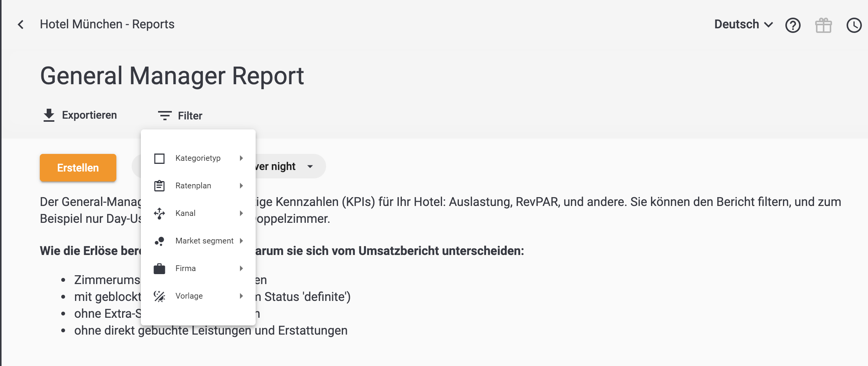868x366 pixels.
Task: Click the Firma briefcase icon
Action: (x=159, y=268)
